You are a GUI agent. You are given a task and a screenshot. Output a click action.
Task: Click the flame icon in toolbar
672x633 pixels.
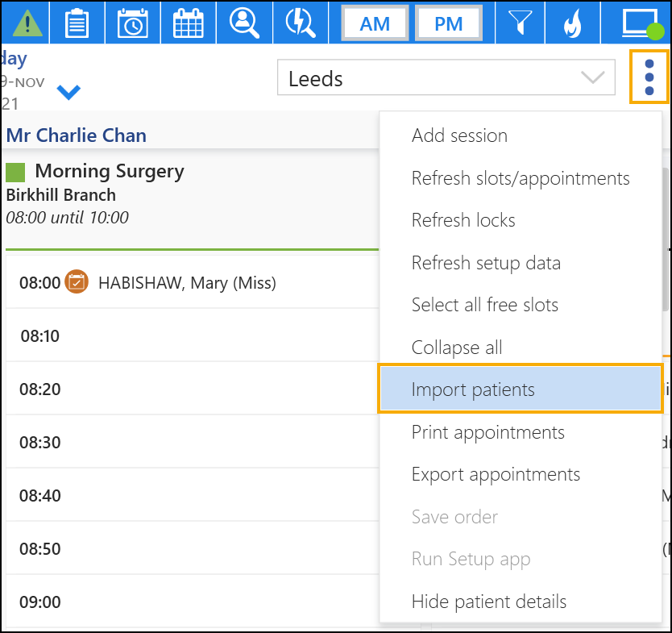tap(571, 23)
